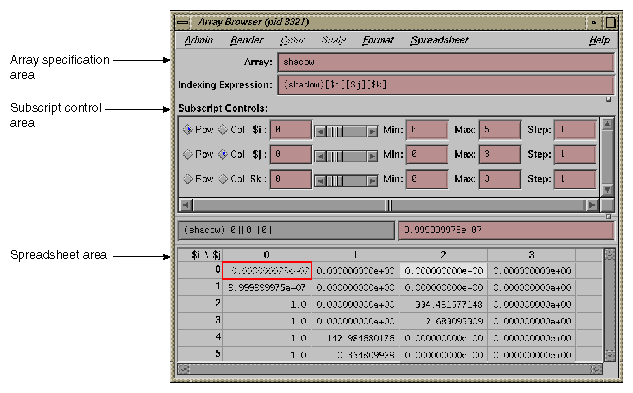Image resolution: width=633 pixels, height=393 pixels.
Task: Click spreadsheet horizontal scroll left arrow
Action: 184,369
